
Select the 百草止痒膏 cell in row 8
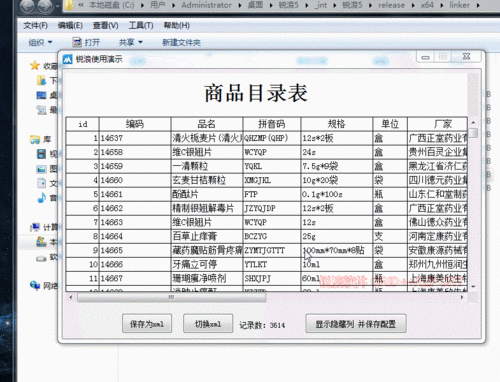(x=207, y=236)
